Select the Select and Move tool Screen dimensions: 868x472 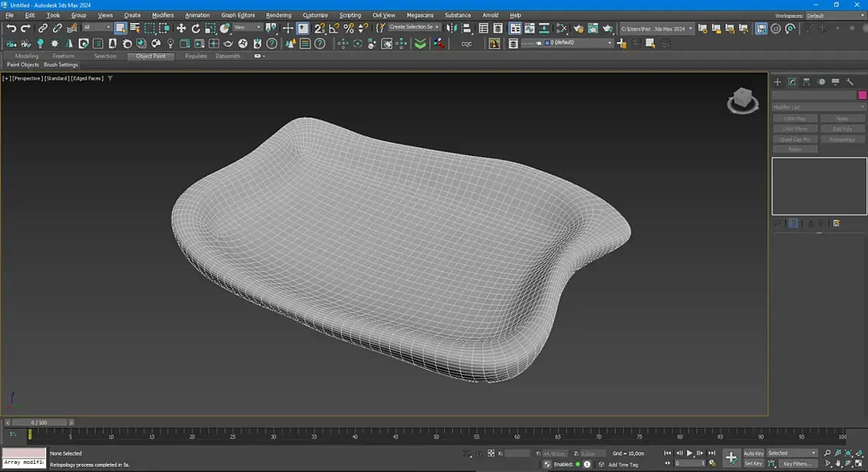point(181,29)
